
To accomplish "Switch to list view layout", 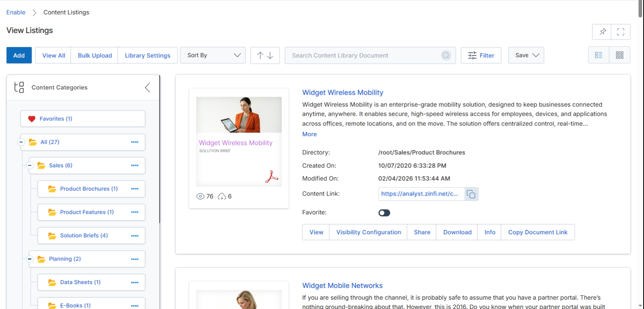I will click(598, 55).
